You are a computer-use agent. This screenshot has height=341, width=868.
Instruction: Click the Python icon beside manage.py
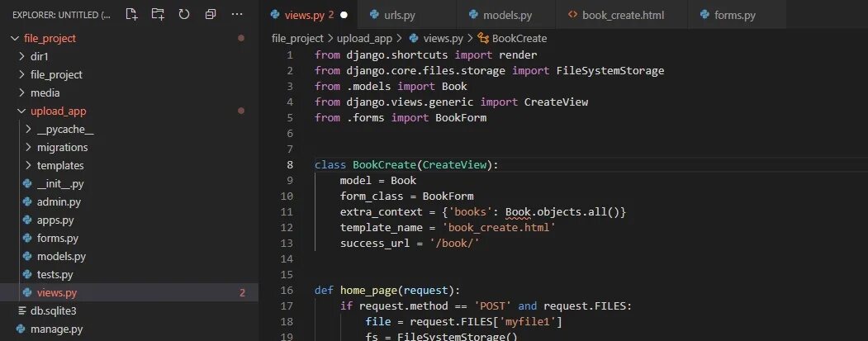pos(21,329)
